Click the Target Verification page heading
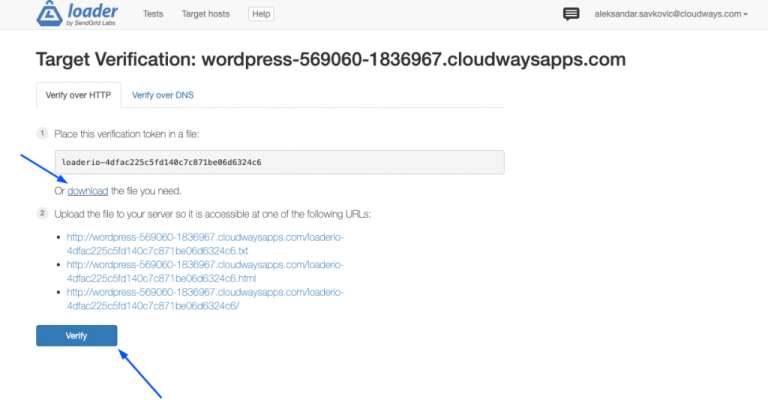 [331, 59]
